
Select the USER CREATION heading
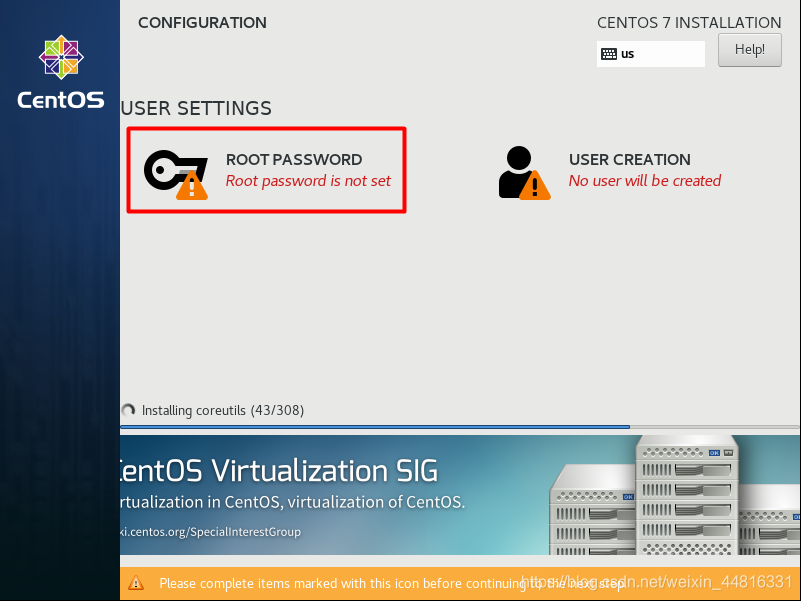[x=629, y=159]
